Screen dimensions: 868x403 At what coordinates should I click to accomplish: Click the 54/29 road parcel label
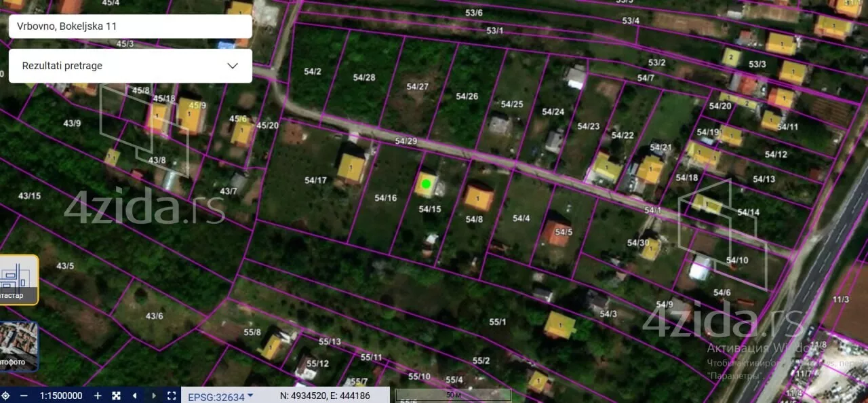[406, 141]
